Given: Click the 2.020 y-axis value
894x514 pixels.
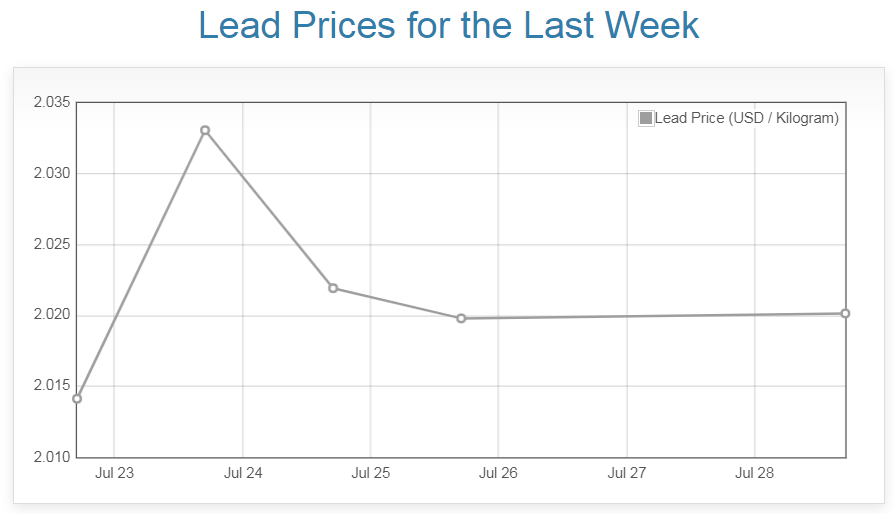Looking at the screenshot, I should click(50, 315).
